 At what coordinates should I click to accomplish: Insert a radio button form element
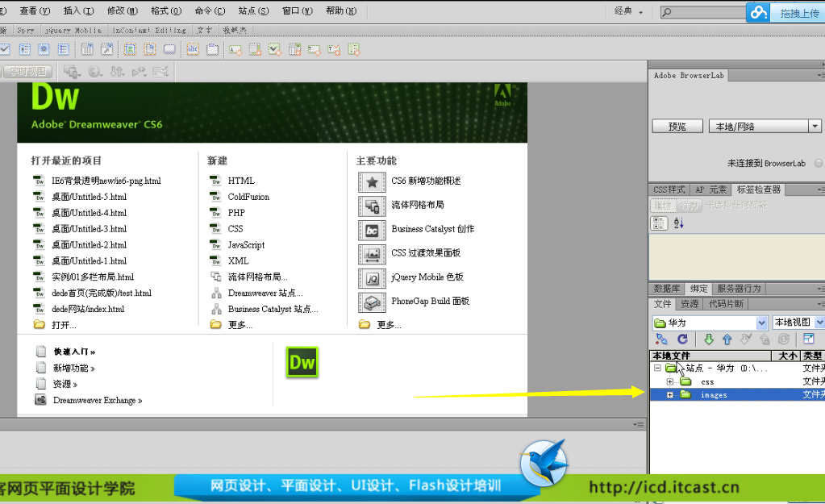44,49
